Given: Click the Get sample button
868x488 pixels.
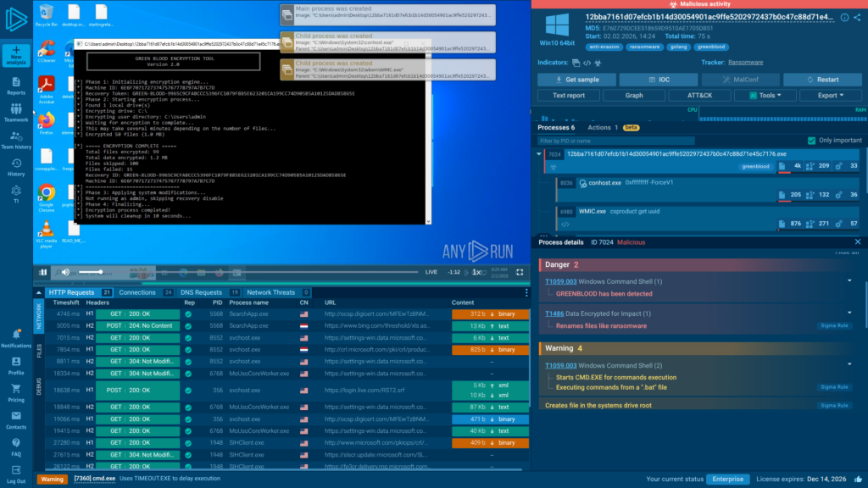Looking at the screenshot, I should pos(578,79).
